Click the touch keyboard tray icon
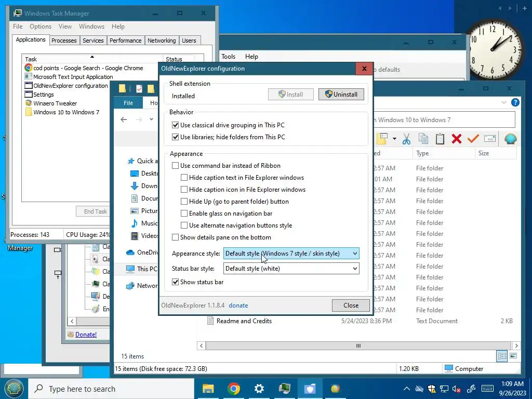Image resolution: width=532 pixels, height=399 pixels. pyautogui.click(x=487, y=389)
